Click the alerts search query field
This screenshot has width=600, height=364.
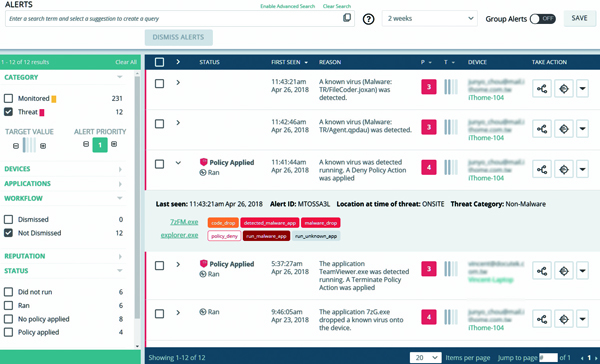pyautogui.click(x=174, y=18)
